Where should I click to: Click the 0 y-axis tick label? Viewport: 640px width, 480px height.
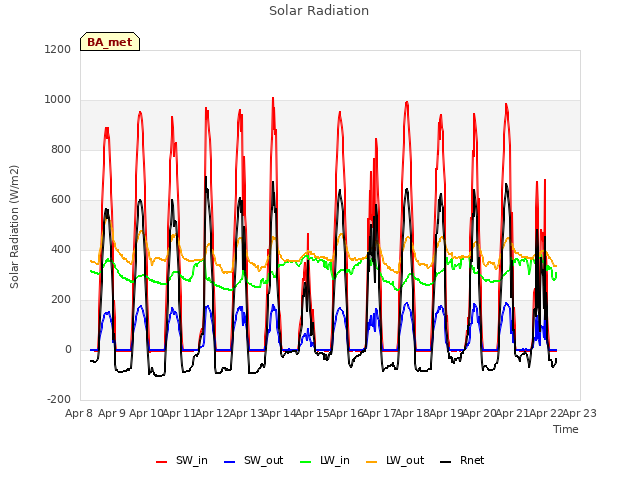tap(68, 349)
